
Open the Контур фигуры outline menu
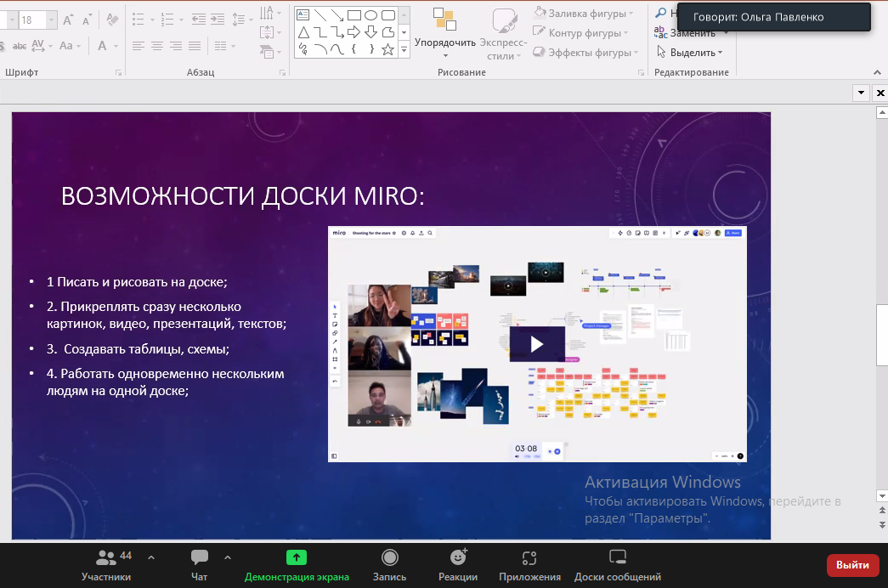581,33
